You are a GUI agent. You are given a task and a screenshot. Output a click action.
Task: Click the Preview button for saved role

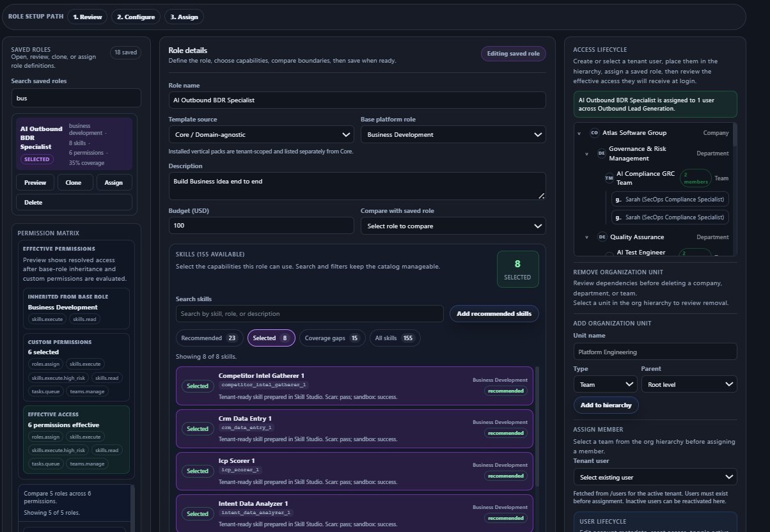click(35, 182)
